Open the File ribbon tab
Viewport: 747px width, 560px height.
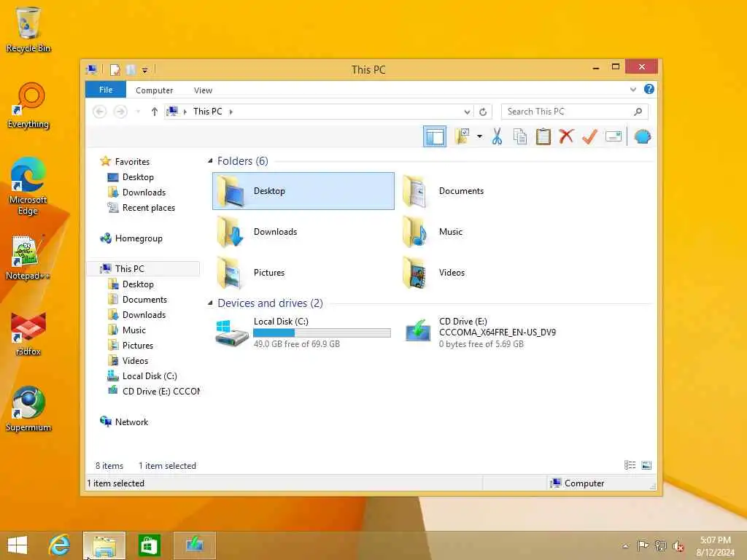pyautogui.click(x=106, y=90)
